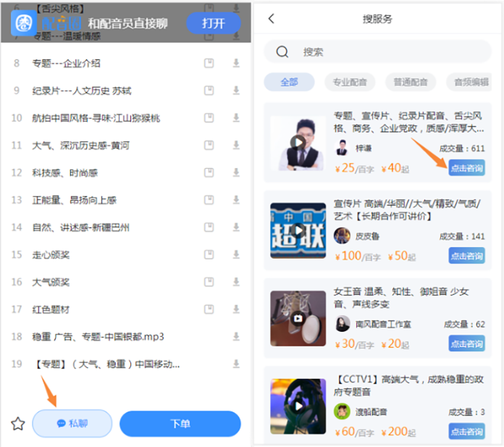Click save icon for track 9 纪录片
Viewport: 504px width, 447px height.
pyautogui.click(x=209, y=91)
